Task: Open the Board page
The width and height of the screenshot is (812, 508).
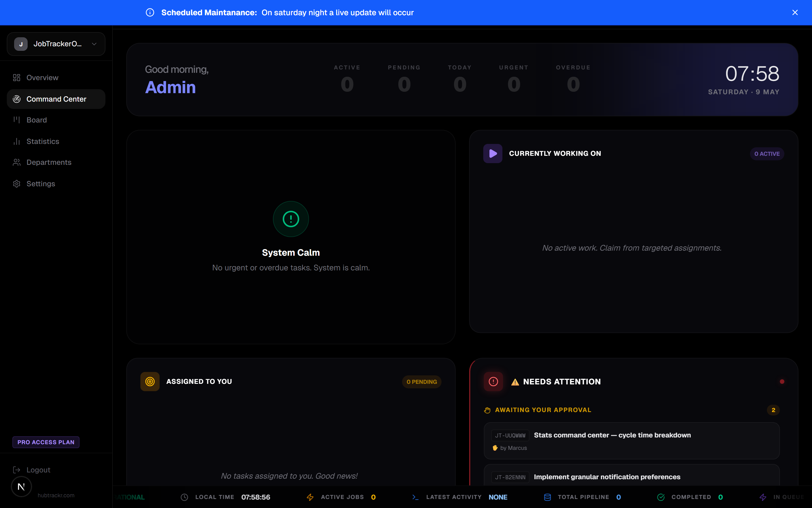Action: point(56,120)
